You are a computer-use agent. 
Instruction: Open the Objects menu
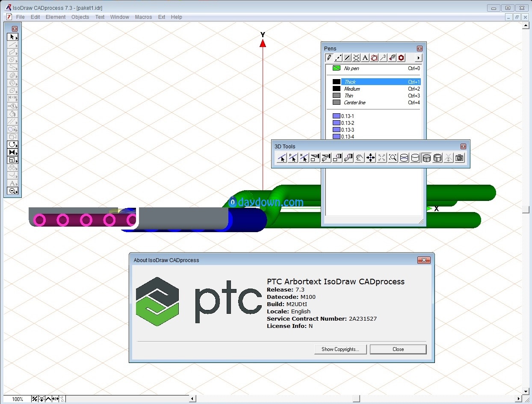pyautogui.click(x=80, y=17)
